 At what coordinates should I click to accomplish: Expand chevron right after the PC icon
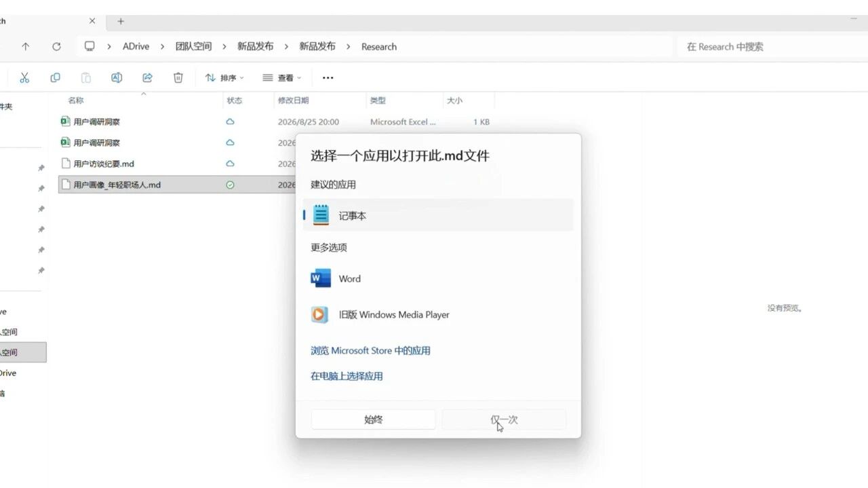click(109, 47)
